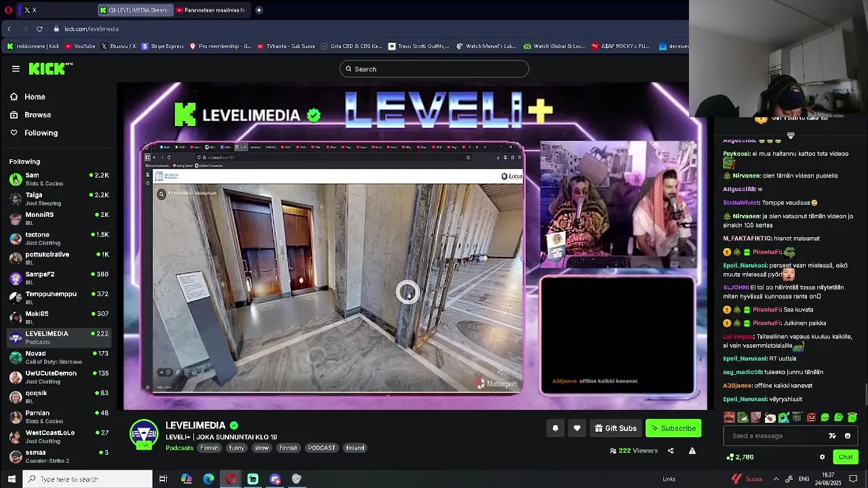This screenshot has height=488, width=868.
Task: Click the green Subscribe button
Action: [673, 428]
